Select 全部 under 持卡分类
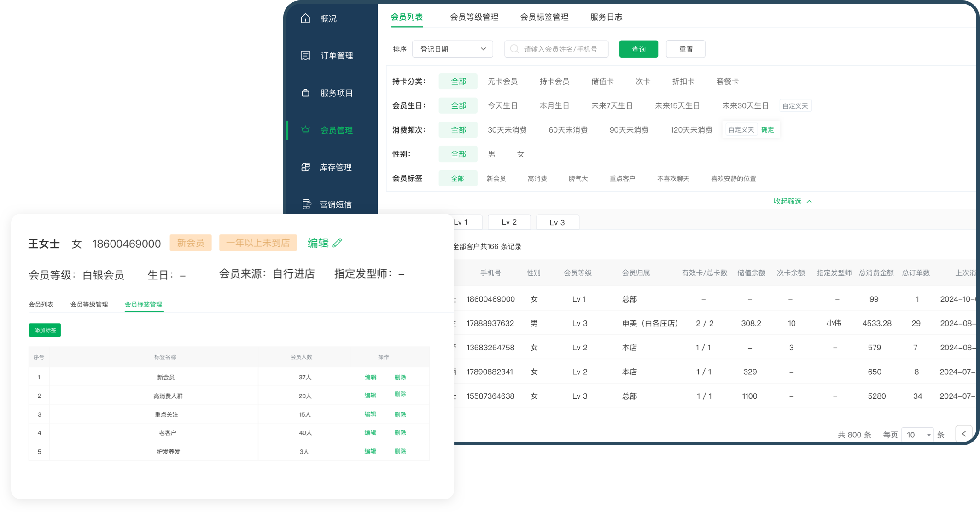 pos(458,81)
